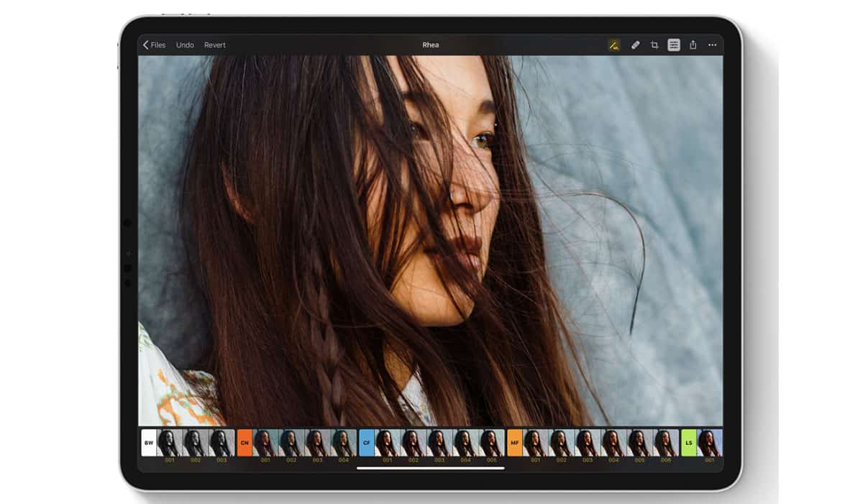Revert the photo to original
Screen dimensions: 863x504
click(x=214, y=45)
